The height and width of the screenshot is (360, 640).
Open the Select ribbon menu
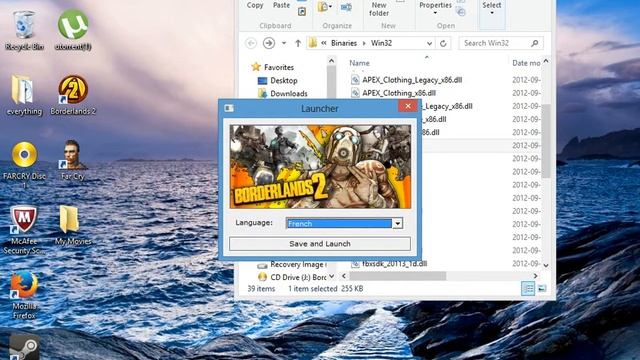[x=492, y=8]
